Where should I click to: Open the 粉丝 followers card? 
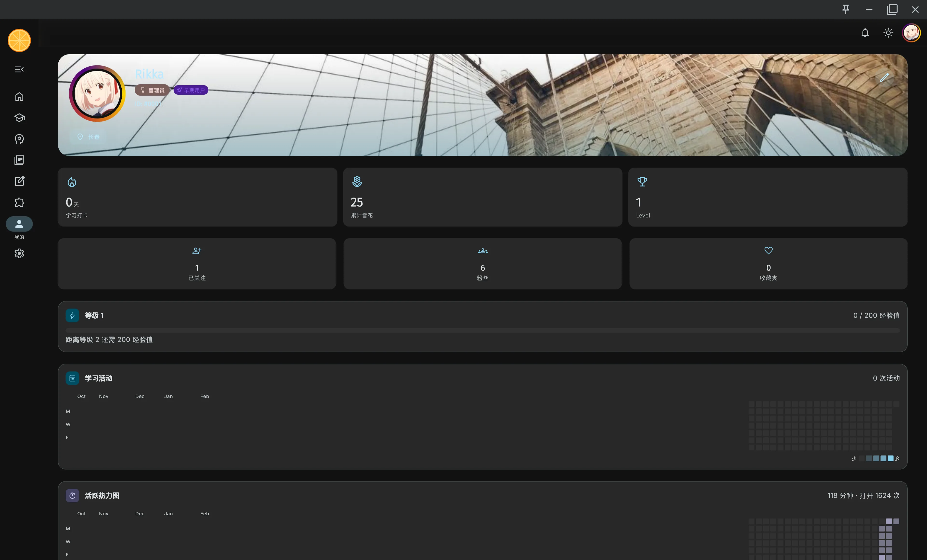click(482, 264)
